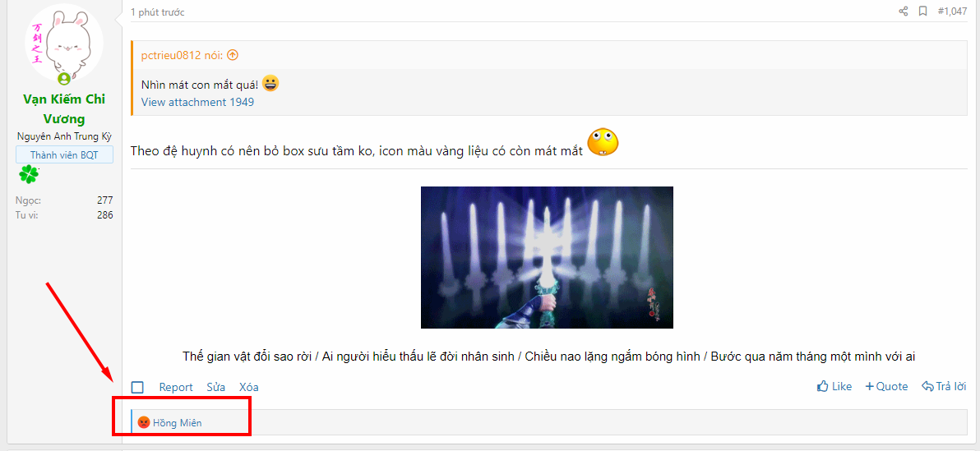
Task: Click Trả lời to reply
Action: tap(944, 387)
